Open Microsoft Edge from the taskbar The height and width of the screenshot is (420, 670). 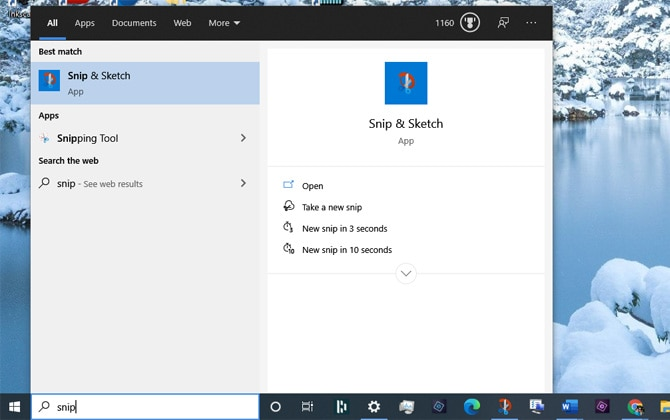(472, 407)
